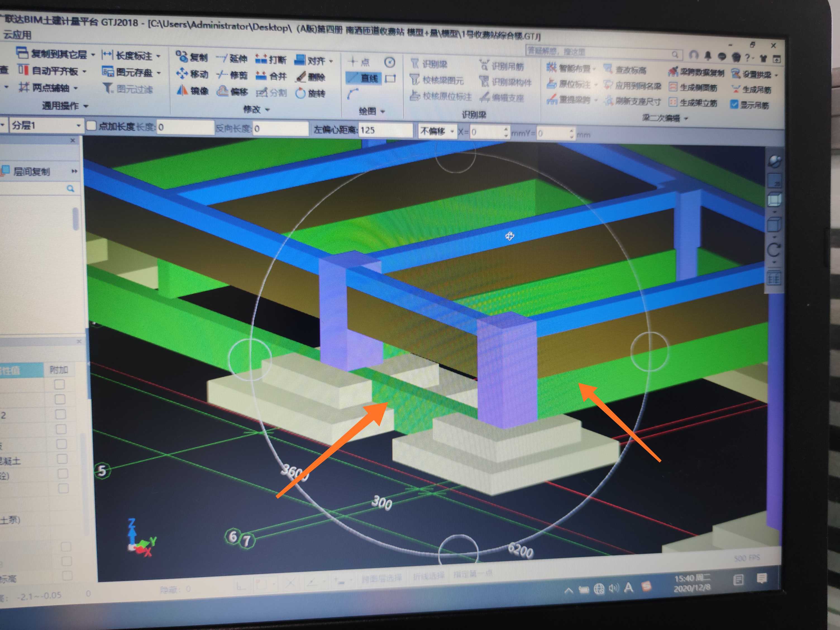Click 刷新支座尺寸
Screen dimensions: 840x630
[x=633, y=101]
